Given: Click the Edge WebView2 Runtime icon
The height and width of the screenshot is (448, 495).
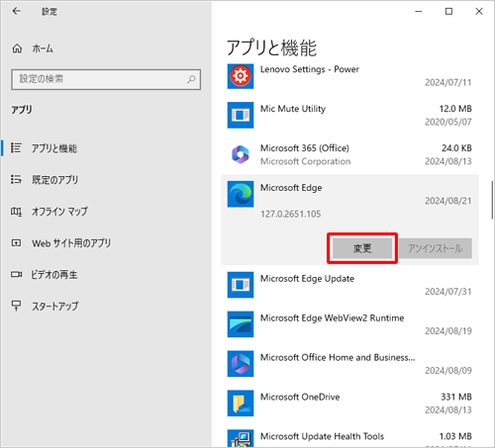Looking at the screenshot, I should (241, 324).
